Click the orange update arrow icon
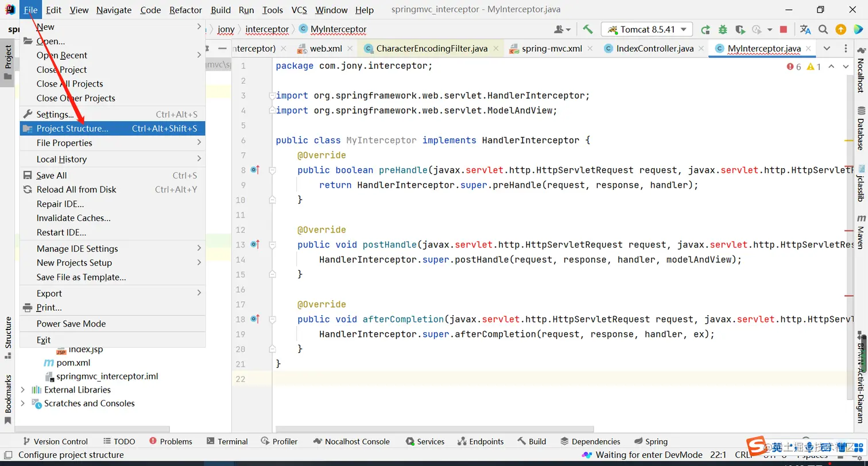This screenshot has width=868, height=466. (x=840, y=29)
